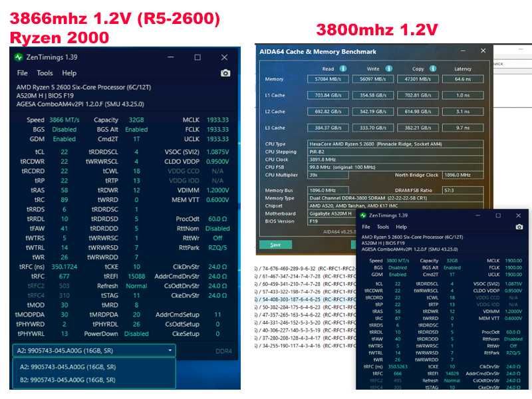Image resolution: width=532 pixels, height=399 pixels.
Task: Click the Speed value 3800 MT/s
Action: (398, 261)
